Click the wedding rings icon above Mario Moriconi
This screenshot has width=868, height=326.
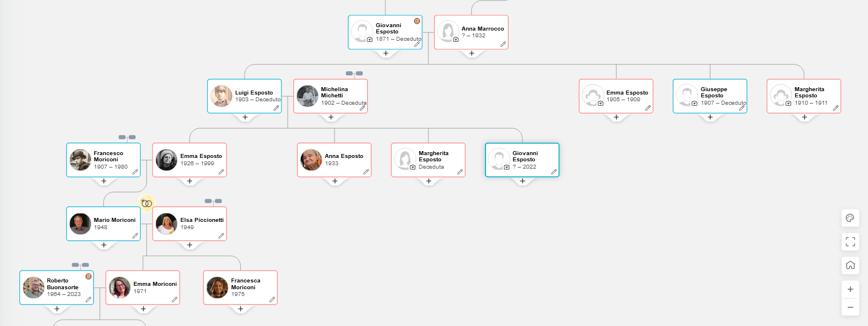click(x=147, y=203)
